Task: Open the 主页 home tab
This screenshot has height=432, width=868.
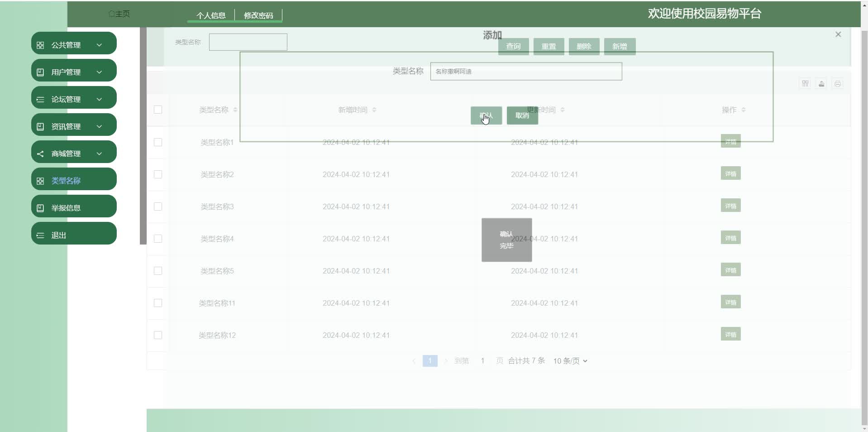Action: (119, 14)
